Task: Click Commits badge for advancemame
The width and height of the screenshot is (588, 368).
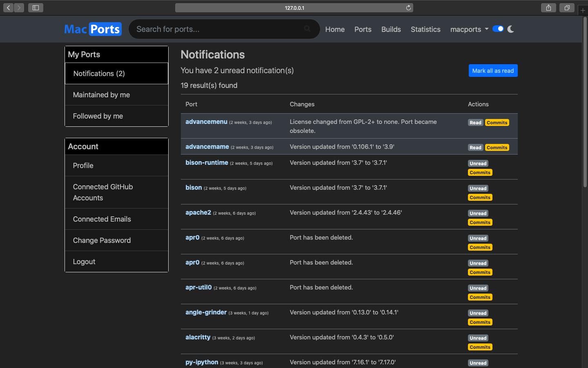Action: tap(497, 148)
